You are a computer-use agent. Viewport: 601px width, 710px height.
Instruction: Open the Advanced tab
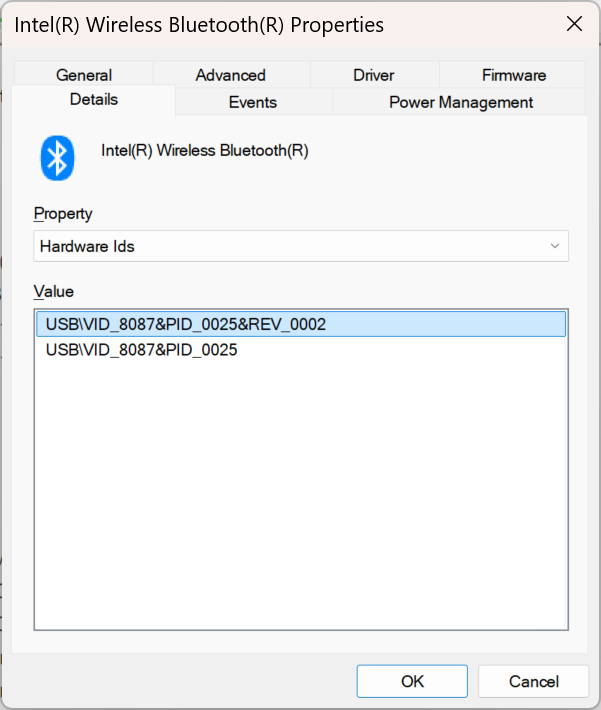click(231, 75)
